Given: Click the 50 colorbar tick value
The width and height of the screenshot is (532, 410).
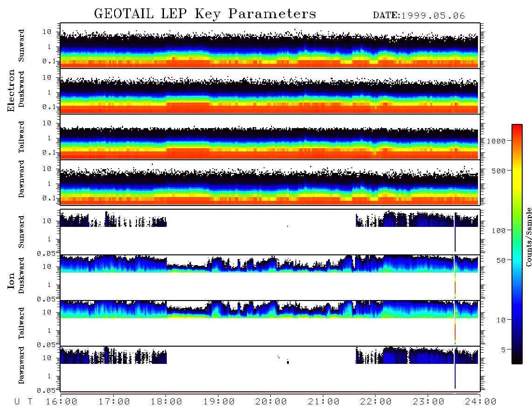Looking at the screenshot, I should (501, 260).
